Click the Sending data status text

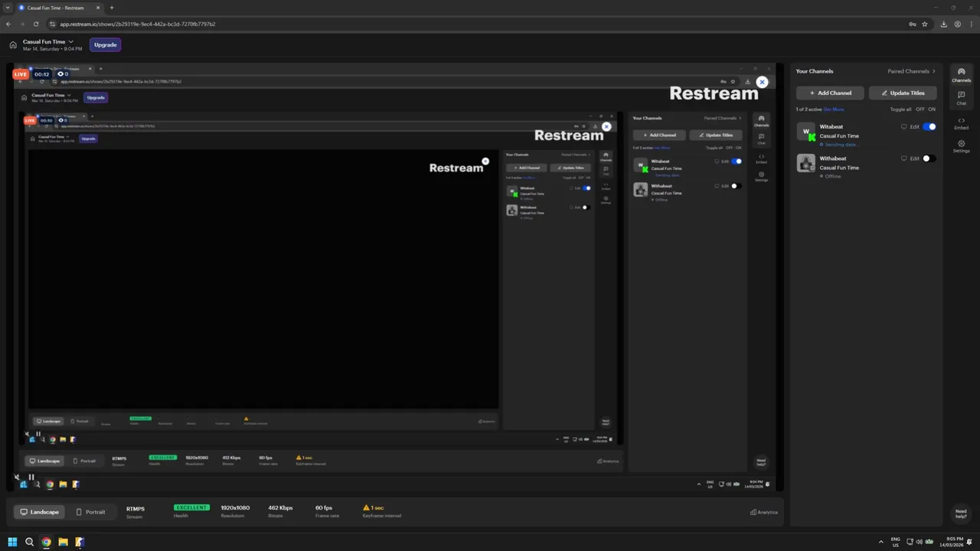[841, 144]
